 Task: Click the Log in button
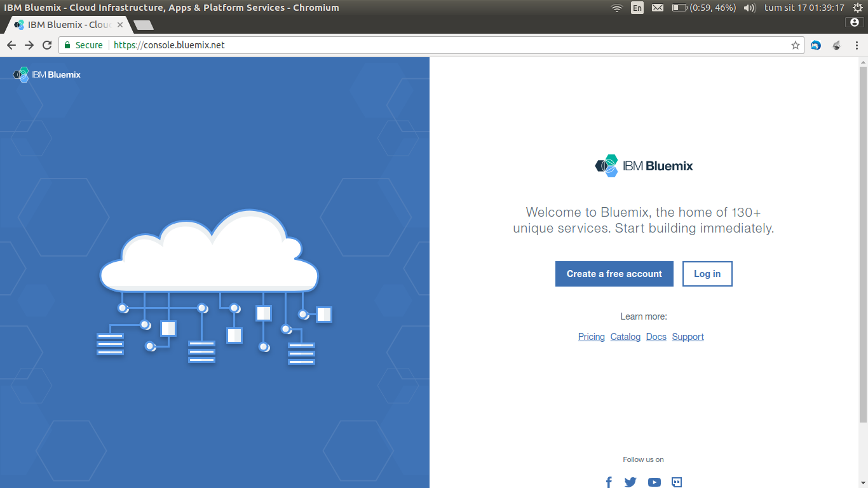pyautogui.click(x=707, y=274)
